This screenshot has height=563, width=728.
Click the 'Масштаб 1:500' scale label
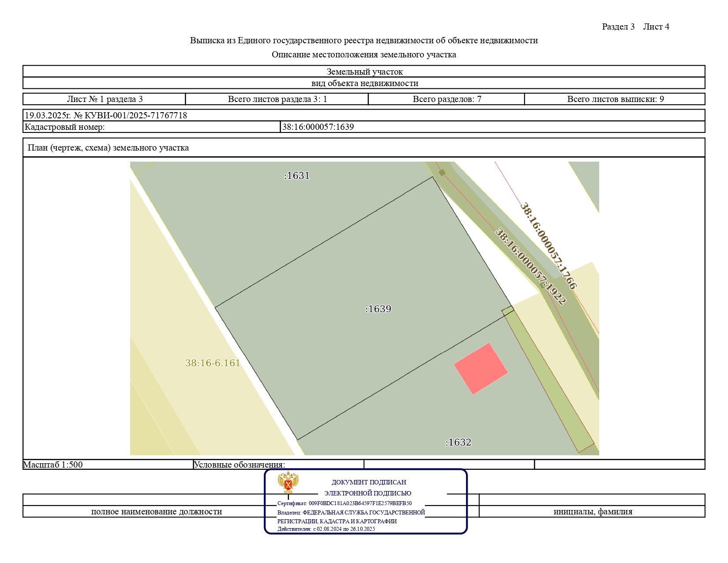point(53,465)
